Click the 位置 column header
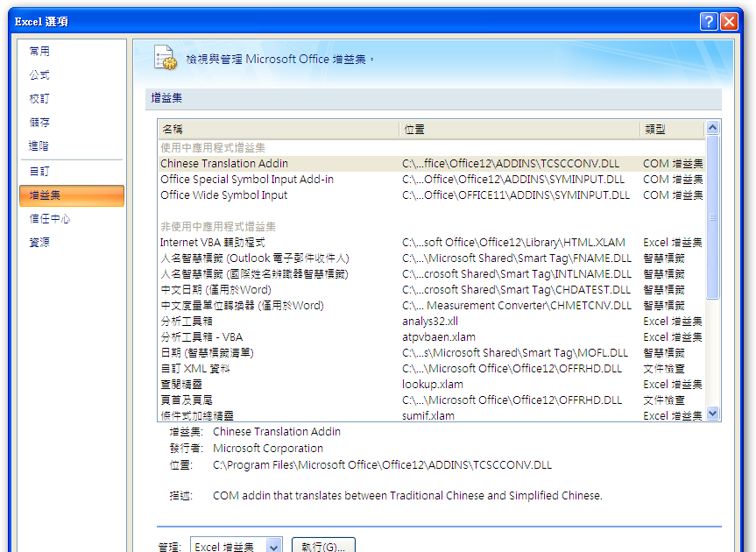The height and width of the screenshot is (552, 756). (519, 129)
